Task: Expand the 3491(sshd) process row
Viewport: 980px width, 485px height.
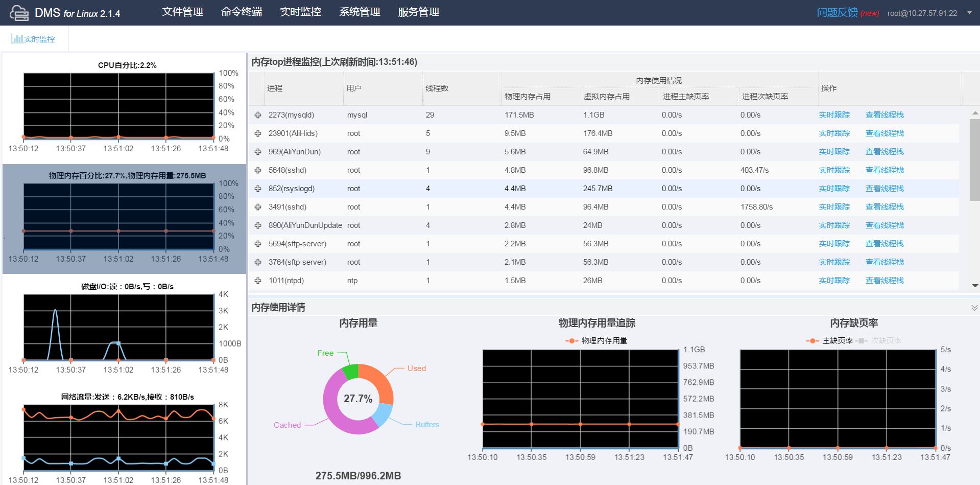Action: pyautogui.click(x=258, y=207)
